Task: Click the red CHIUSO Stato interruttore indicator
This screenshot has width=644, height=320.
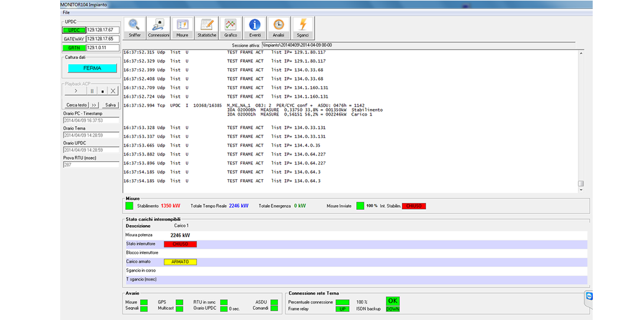Action: point(180,244)
